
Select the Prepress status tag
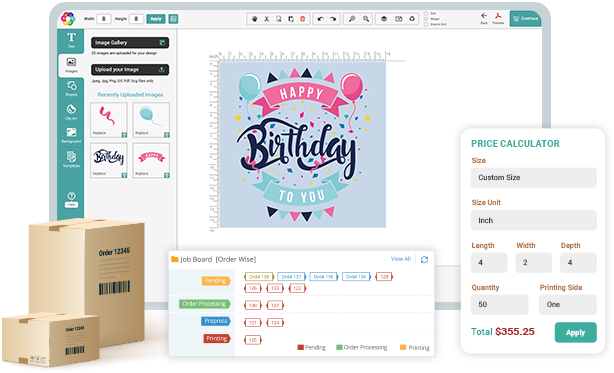[216, 321]
